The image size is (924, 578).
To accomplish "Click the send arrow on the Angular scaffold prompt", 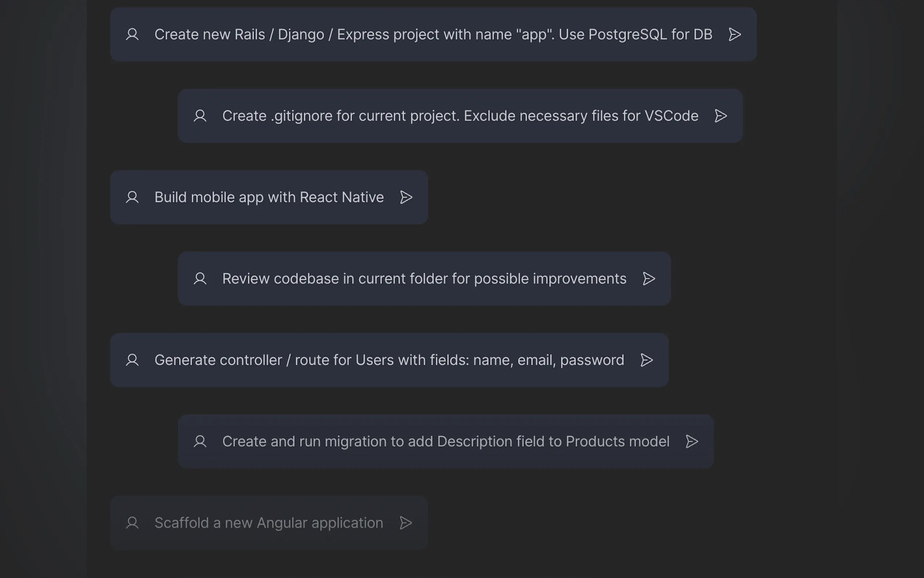I will pos(406,523).
